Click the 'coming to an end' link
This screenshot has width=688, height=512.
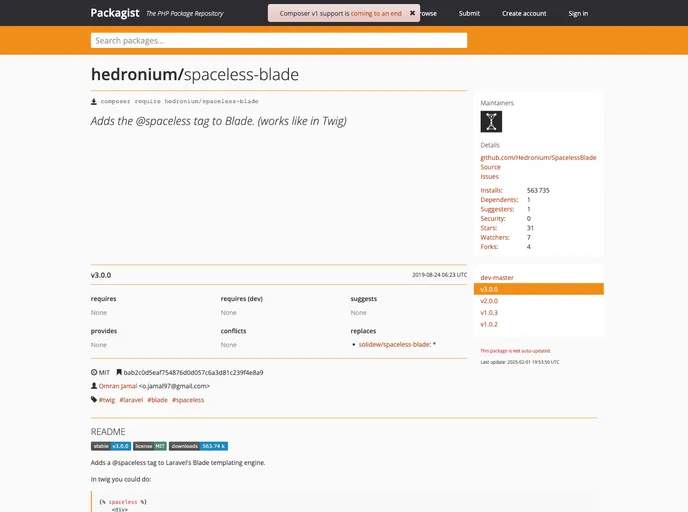(376, 14)
